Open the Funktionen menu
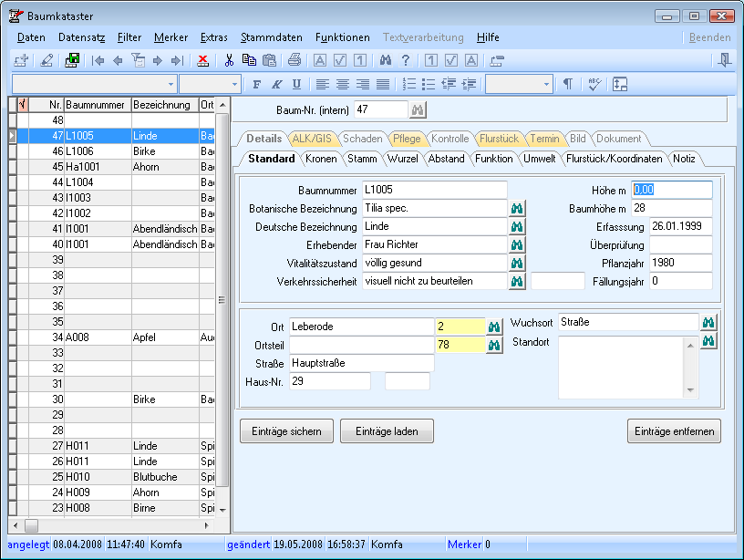Image resolution: width=744 pixels, height=560 pixels. click(343, 37)
